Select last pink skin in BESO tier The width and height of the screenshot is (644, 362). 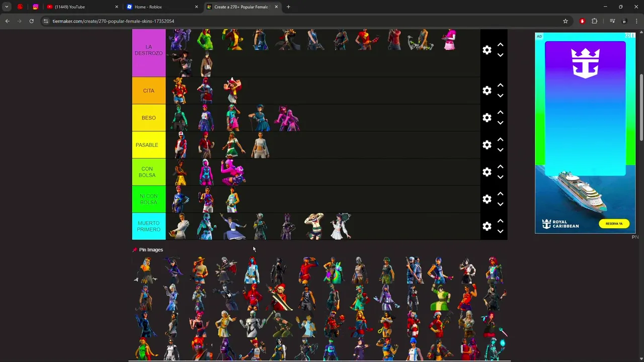click(x=287, y=119)
